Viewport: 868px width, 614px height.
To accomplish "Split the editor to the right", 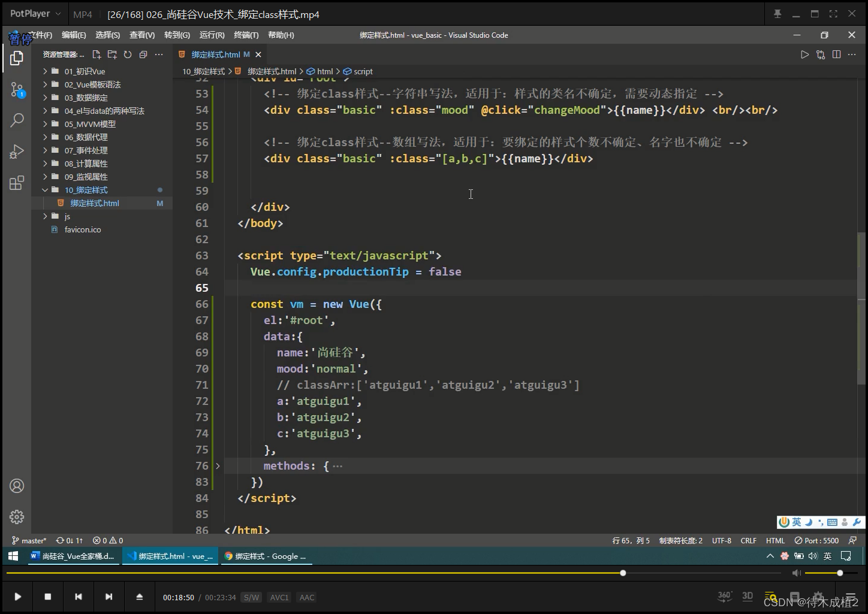I will (x=836, y=55).
